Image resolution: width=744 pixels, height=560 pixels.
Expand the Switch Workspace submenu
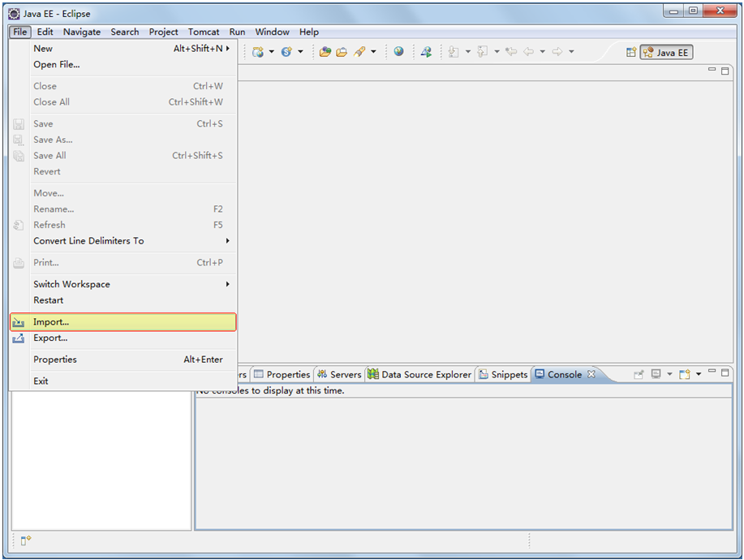point(123,284)
